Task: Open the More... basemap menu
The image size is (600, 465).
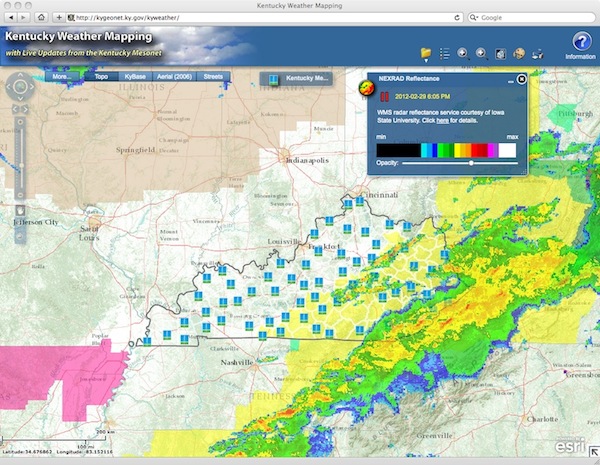Action: pos(62,77)
